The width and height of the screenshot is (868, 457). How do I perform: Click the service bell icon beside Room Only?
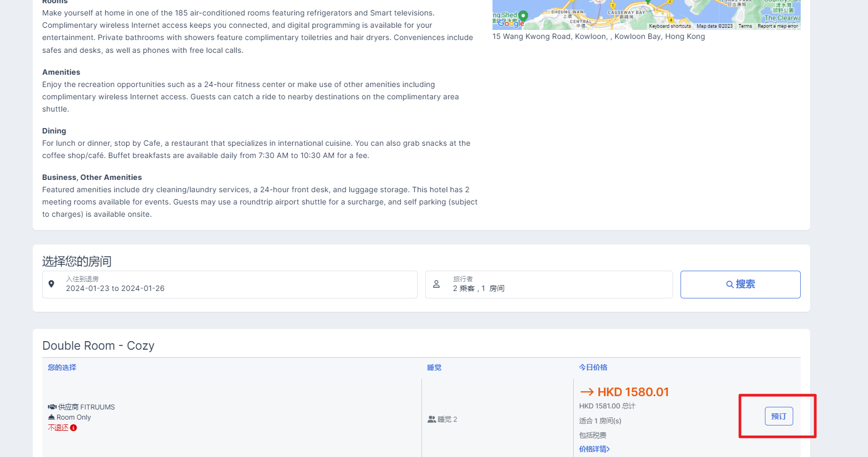click(x=51, y=417)
